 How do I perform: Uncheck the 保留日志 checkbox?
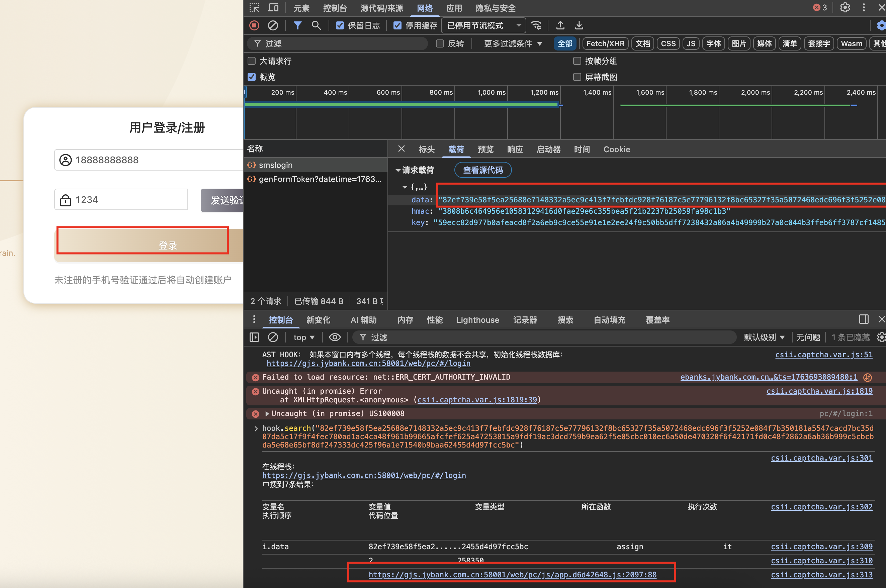[340, 25]
